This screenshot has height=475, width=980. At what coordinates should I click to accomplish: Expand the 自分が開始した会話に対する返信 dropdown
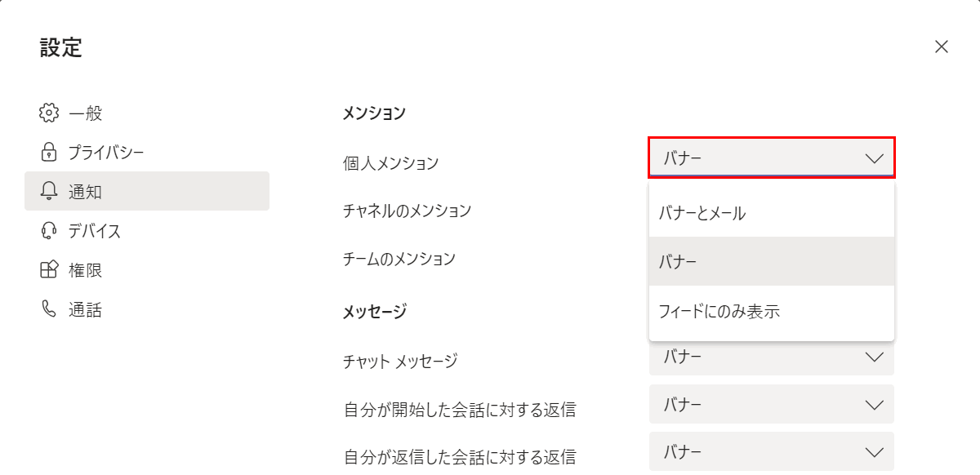tap(772, 405)
